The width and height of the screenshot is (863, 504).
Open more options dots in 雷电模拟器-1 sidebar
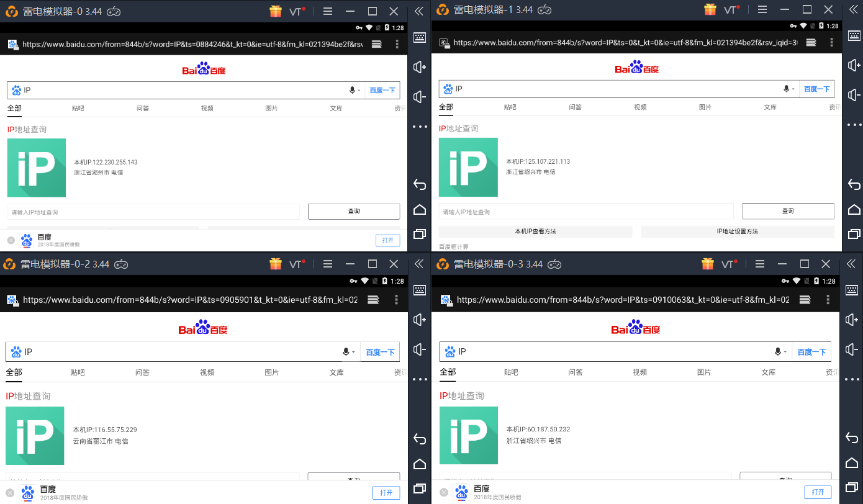point(854,125)
